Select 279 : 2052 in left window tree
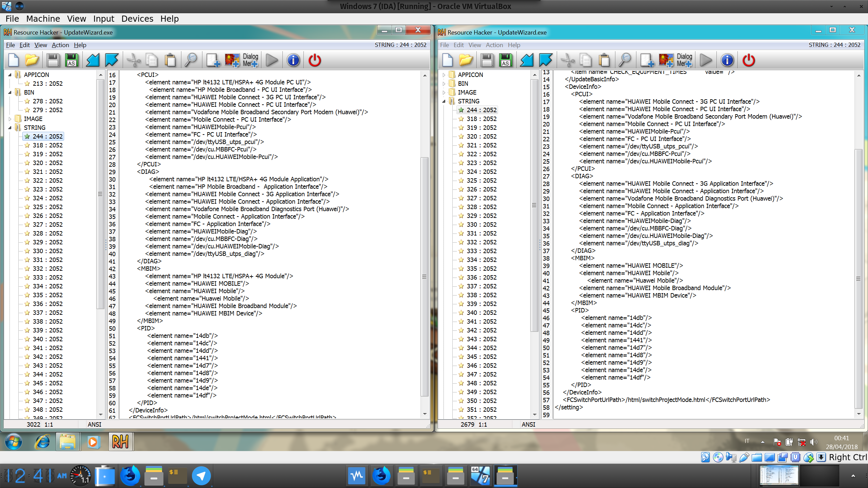The image size is (868, 488). pos(47,110)
